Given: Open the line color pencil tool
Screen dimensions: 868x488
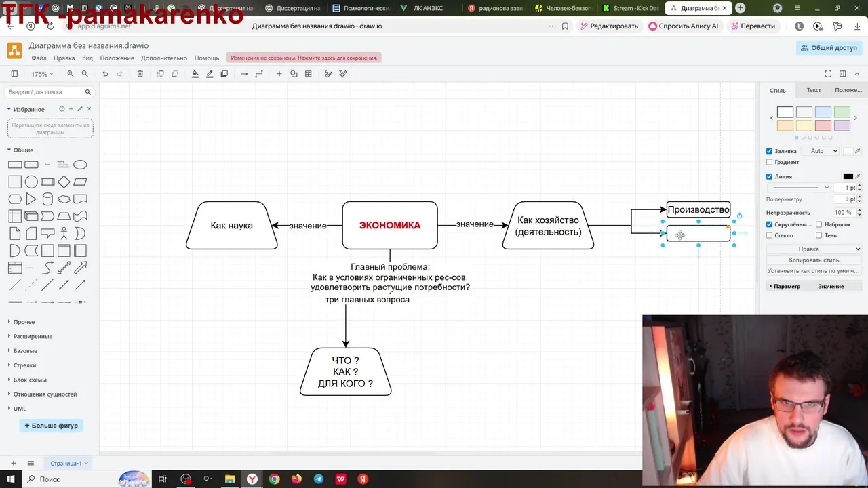Looking at the screenshot, I should 210,74.
